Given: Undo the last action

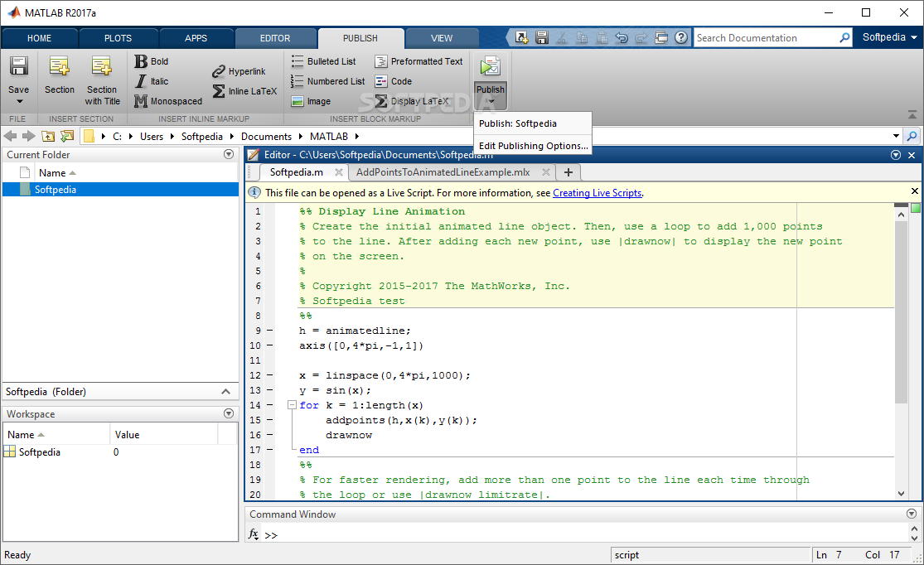Looking at the screenshot, I should point(622,38).
